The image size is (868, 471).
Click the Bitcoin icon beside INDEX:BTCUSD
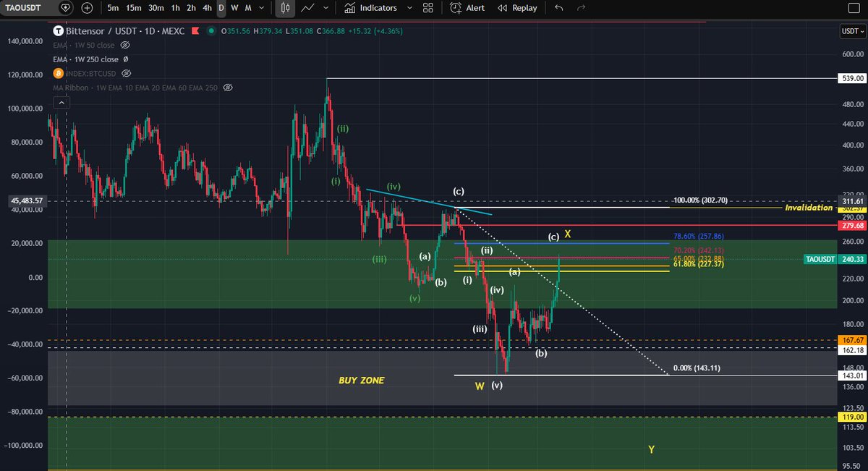pos(59,73)
